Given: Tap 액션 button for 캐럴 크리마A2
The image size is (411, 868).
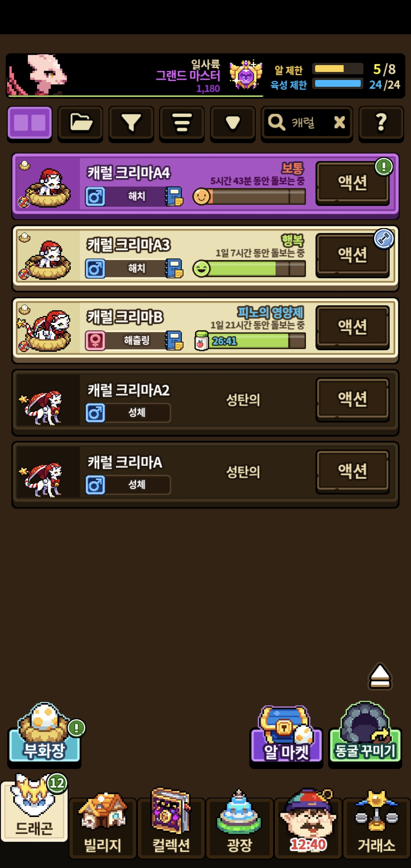Looking at the screenshot, I should coord(353,399).
